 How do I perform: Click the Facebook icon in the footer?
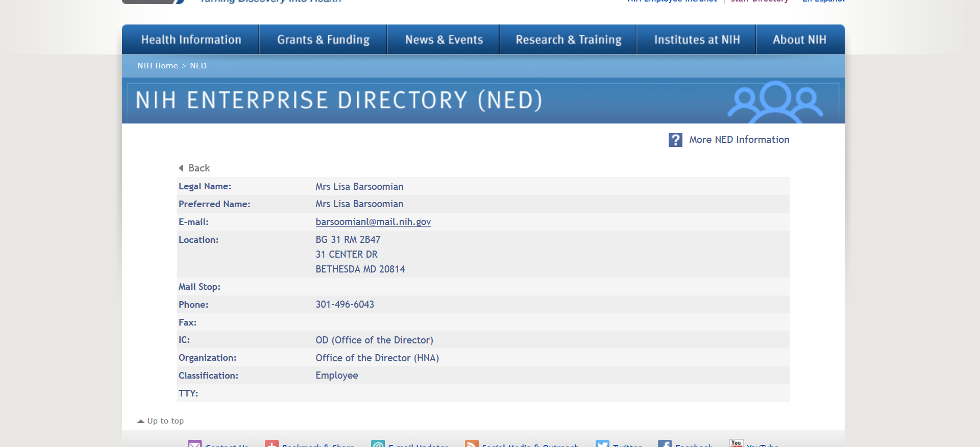click(x=665, y=444)
